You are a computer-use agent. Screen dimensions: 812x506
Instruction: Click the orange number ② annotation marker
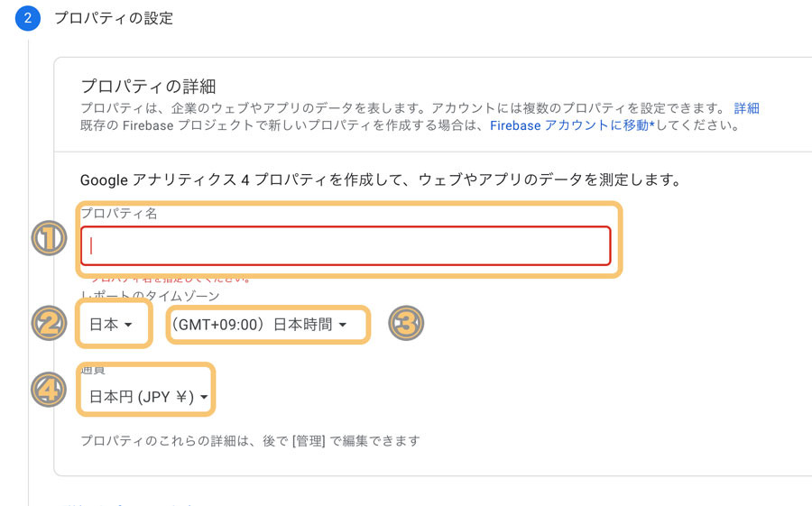click(x=49, y=323)
